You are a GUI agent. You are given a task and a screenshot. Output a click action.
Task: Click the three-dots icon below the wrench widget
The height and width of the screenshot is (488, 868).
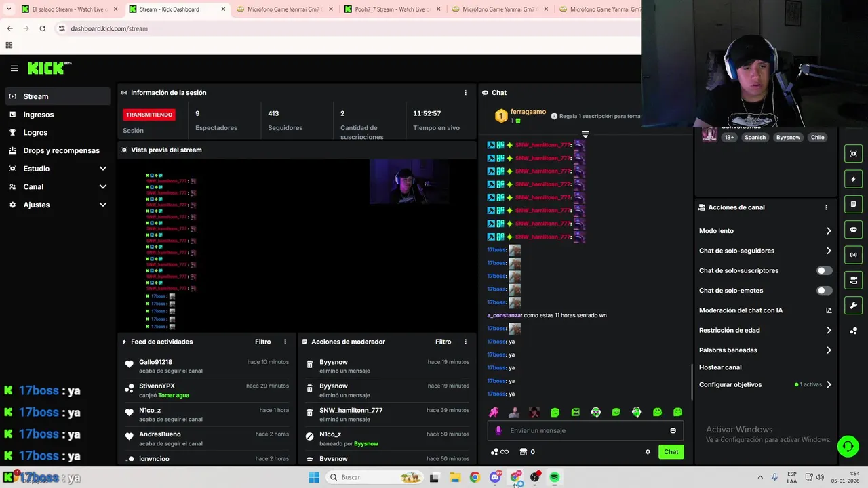tap(854, 331)
